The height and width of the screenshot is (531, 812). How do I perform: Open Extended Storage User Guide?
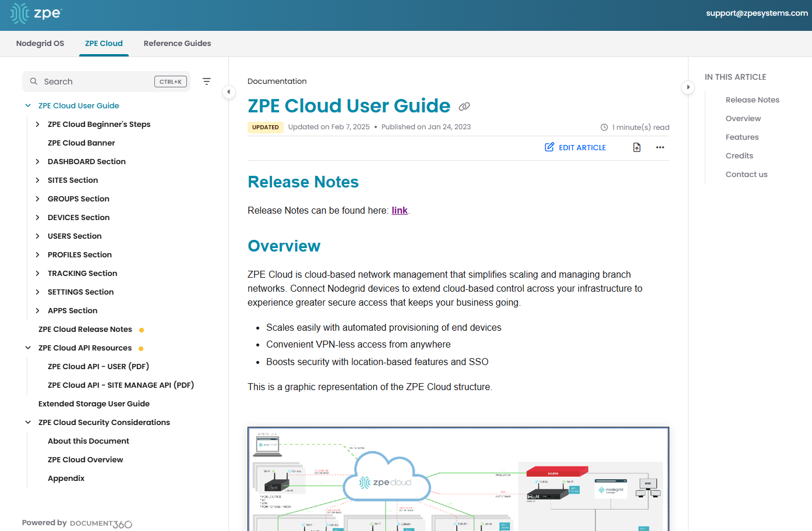tap(94, 403)
